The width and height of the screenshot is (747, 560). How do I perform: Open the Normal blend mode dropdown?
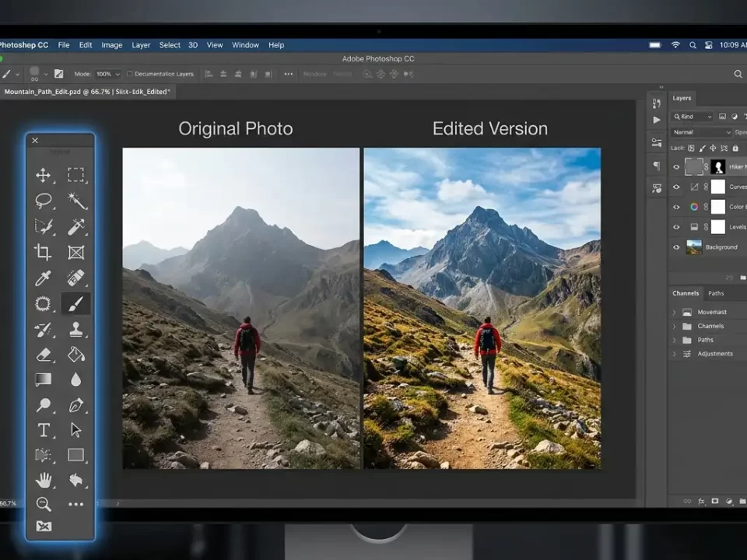[700, 132]
